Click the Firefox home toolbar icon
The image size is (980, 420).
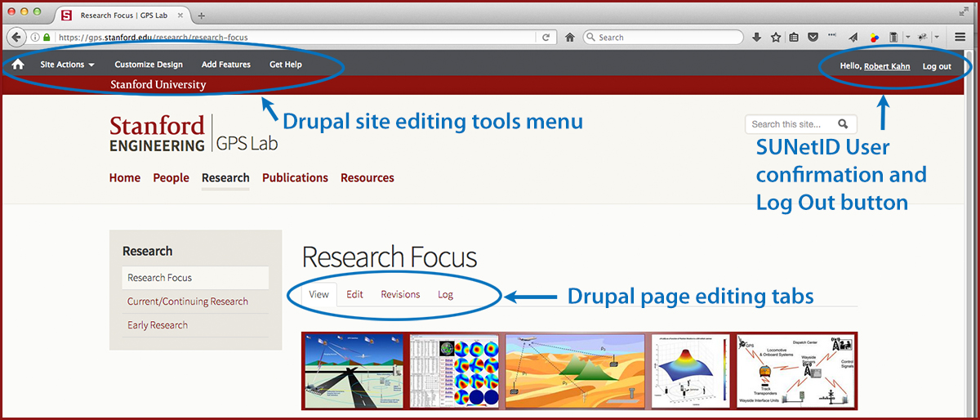coord(570,37)
